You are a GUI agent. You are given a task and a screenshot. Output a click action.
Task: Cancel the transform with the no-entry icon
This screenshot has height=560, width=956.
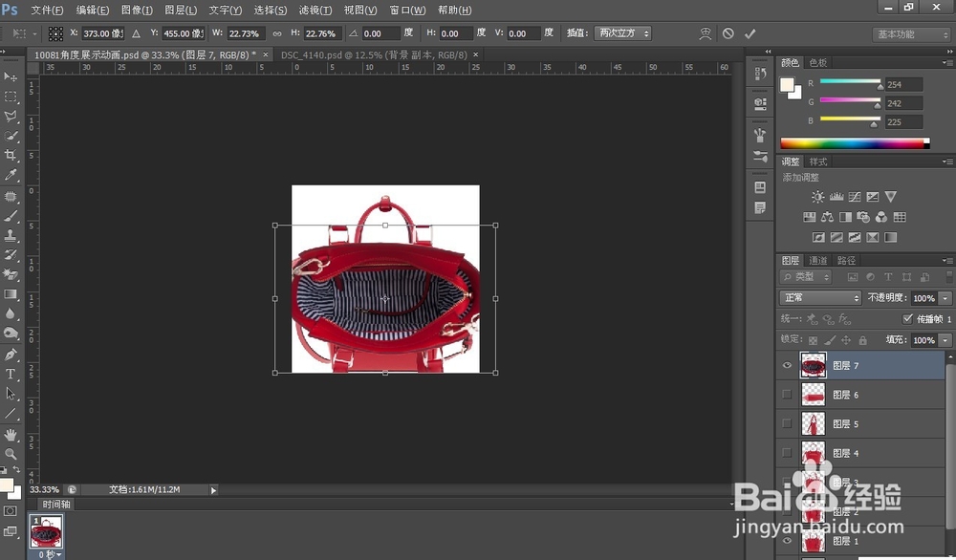728,33
